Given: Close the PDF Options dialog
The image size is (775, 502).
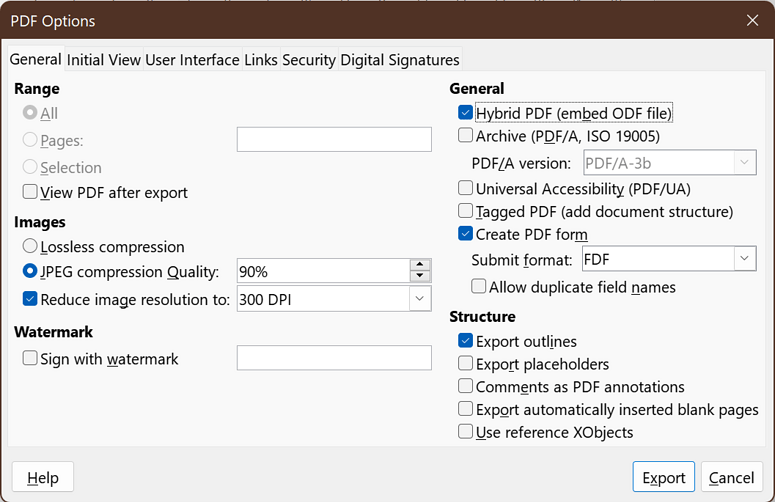Looking at the screenshot, I should (x=752, y=21).
